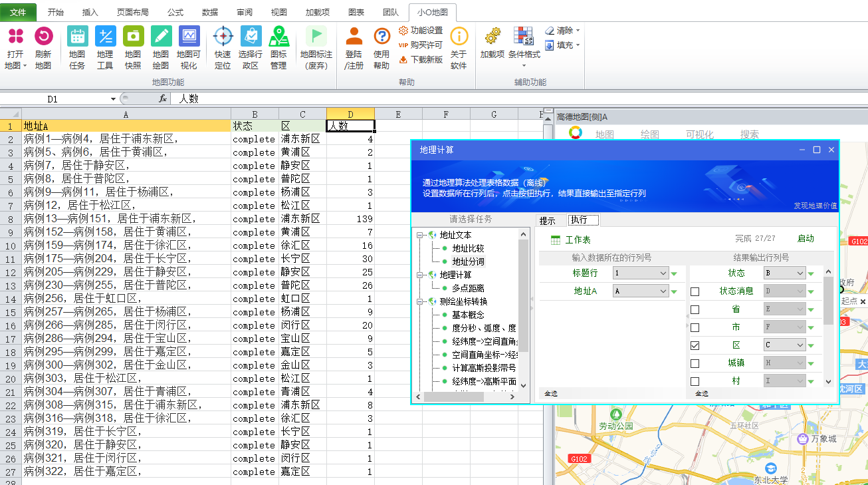Toggle the 村 checkbox
This screenshot has width=868, height=485.
[x=695, y=381]
